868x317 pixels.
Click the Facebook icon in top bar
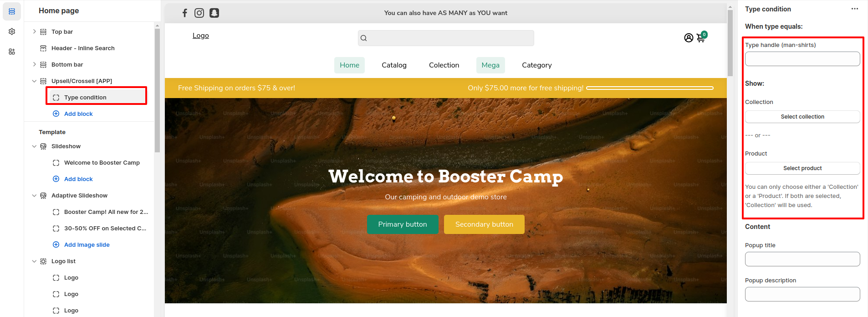click(x=185, y=13)
